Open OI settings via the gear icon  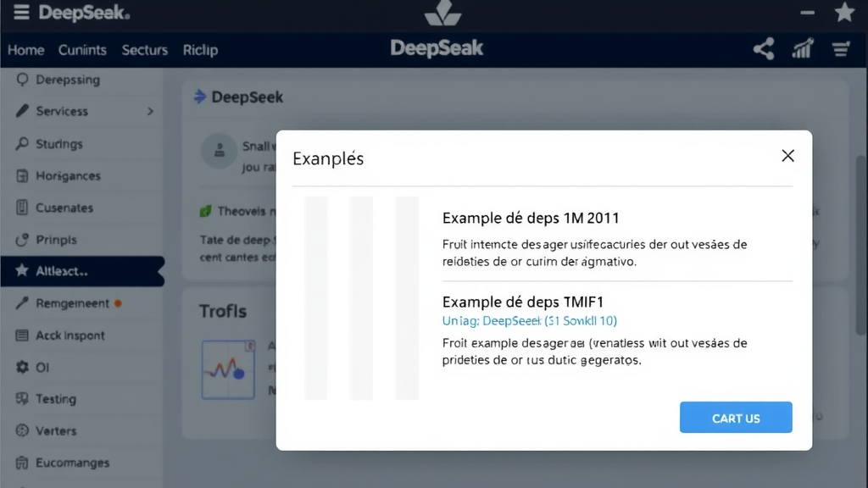point(24,367)
